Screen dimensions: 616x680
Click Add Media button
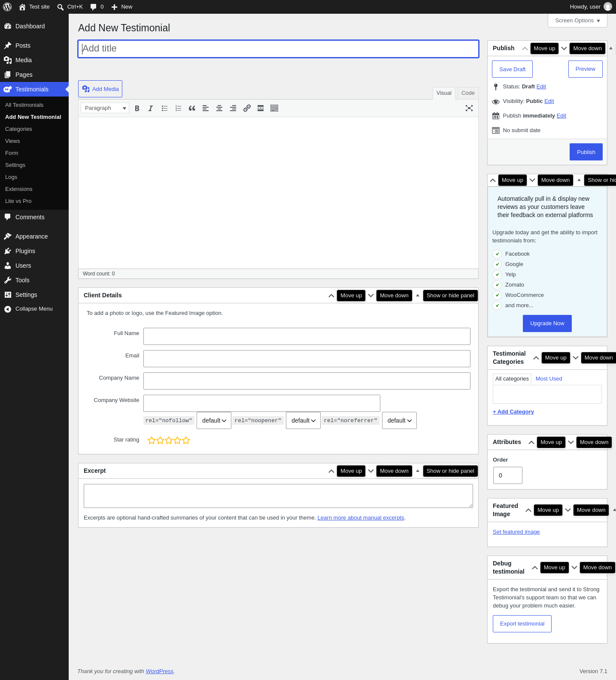[x=100, y=89]
